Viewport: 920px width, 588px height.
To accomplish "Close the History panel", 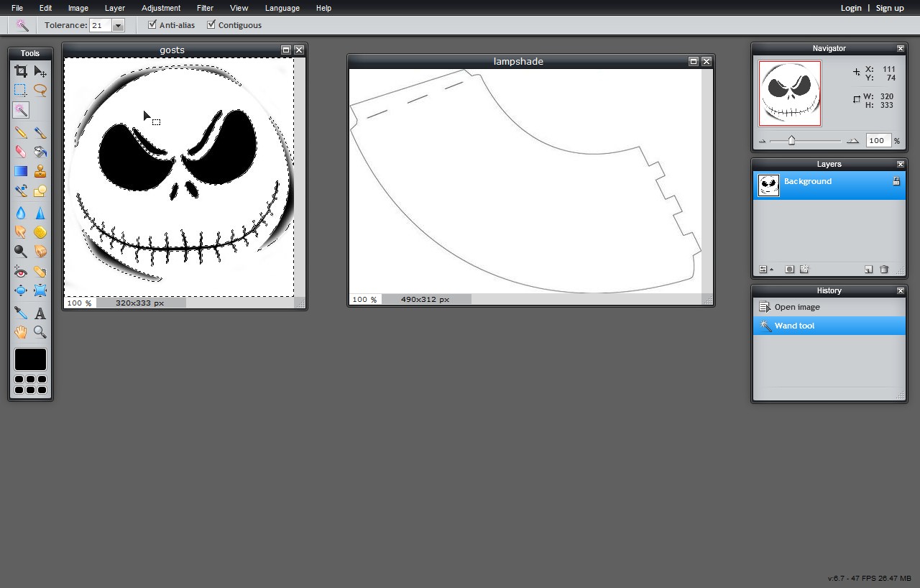I will [x=900, y=290].
